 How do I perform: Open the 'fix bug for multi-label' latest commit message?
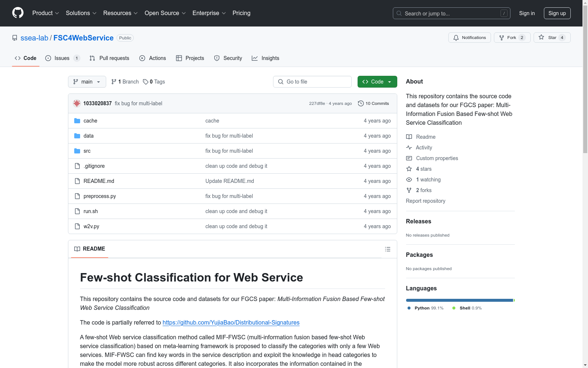coord(139,103)
